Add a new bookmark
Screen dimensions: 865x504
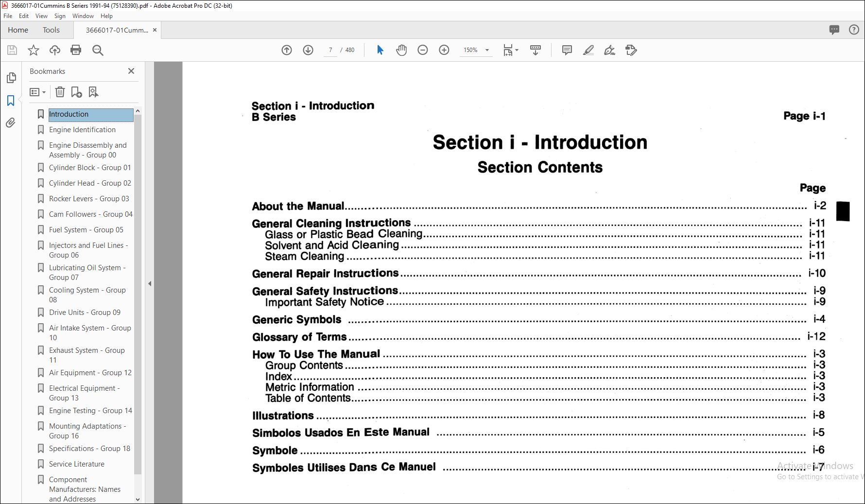tap(76, 92)
